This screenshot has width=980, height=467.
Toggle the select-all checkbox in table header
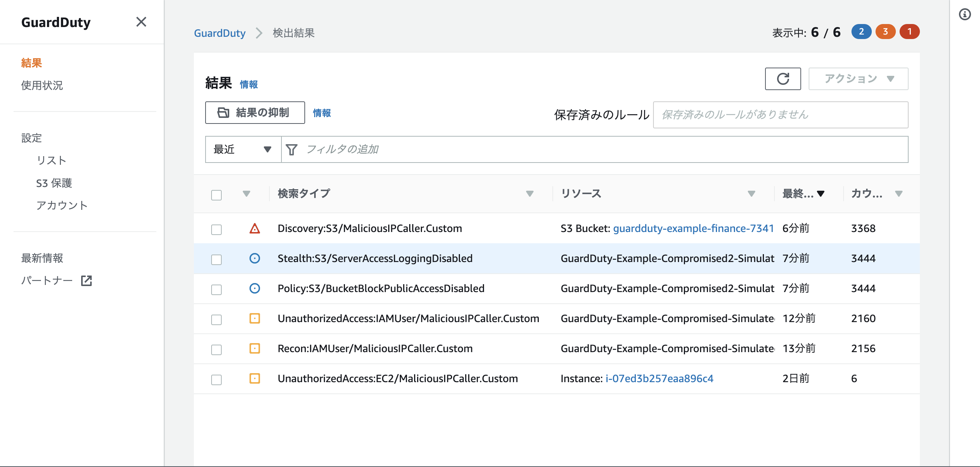tap(216, 195)
